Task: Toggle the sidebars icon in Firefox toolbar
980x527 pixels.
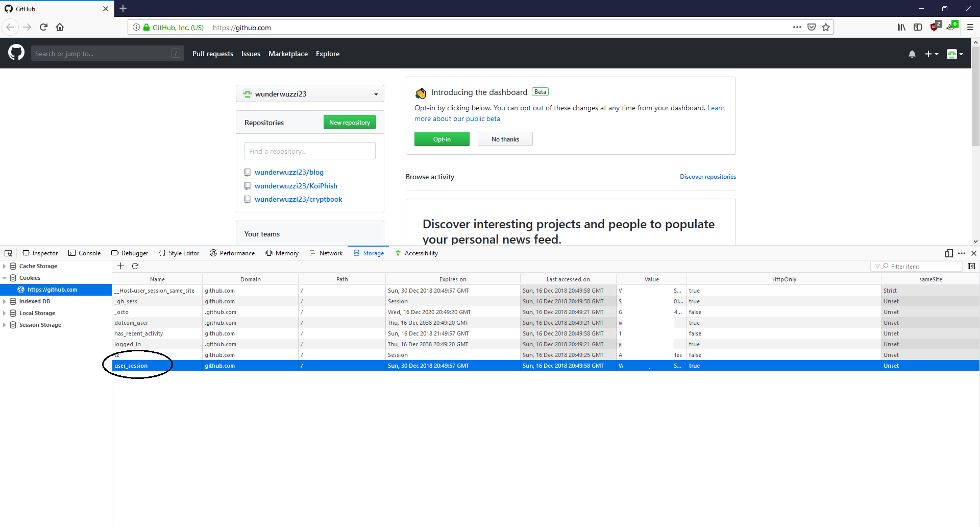Action: (x=918, y=27)
